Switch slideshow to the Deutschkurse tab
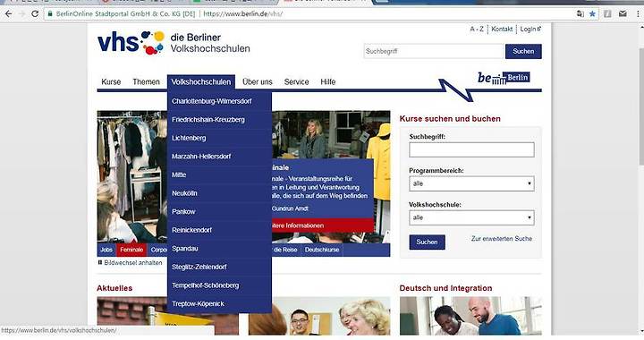Screen dimensions: 644x340 [x=322, y=250]
